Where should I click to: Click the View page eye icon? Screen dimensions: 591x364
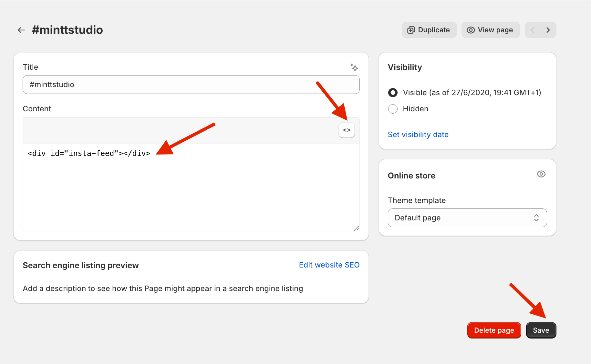[470, 30]
